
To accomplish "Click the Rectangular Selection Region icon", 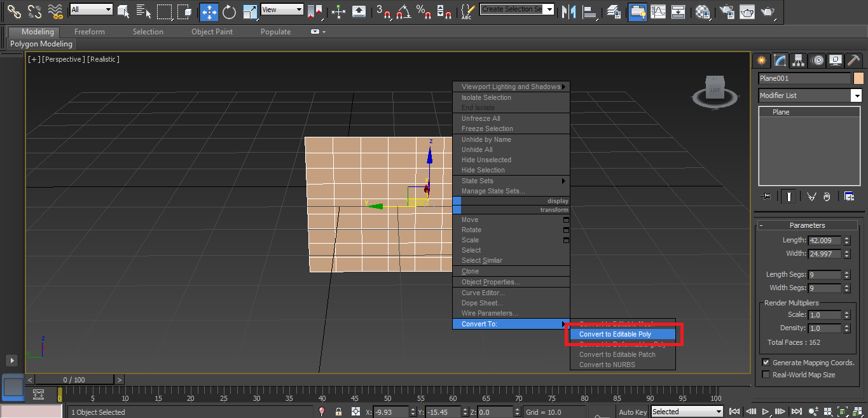I will (164, 11).
